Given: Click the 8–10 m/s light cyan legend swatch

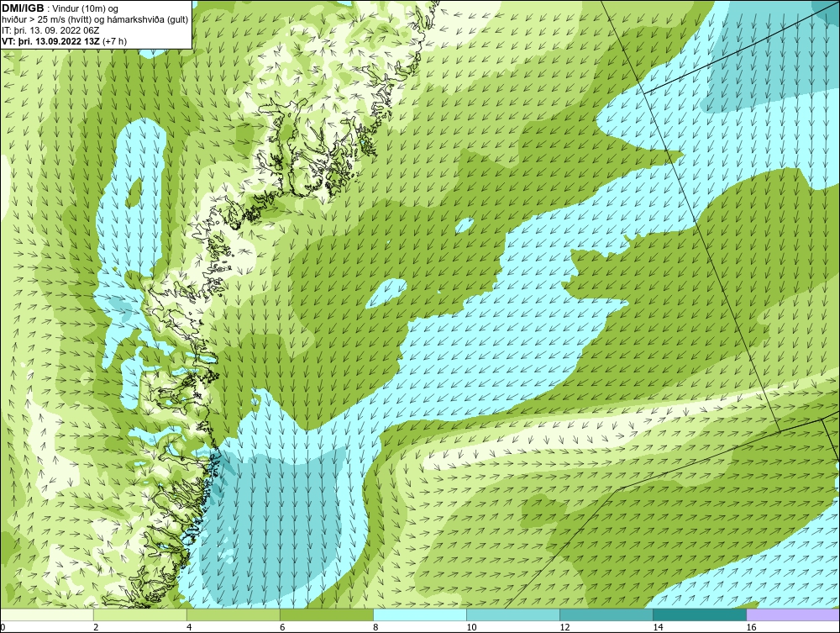Looking at the screenshot, I should click(420, 615).
